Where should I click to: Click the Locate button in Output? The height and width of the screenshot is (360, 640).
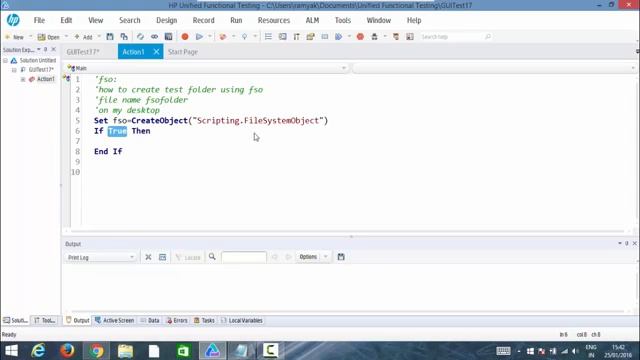click(x=188, y=257)
